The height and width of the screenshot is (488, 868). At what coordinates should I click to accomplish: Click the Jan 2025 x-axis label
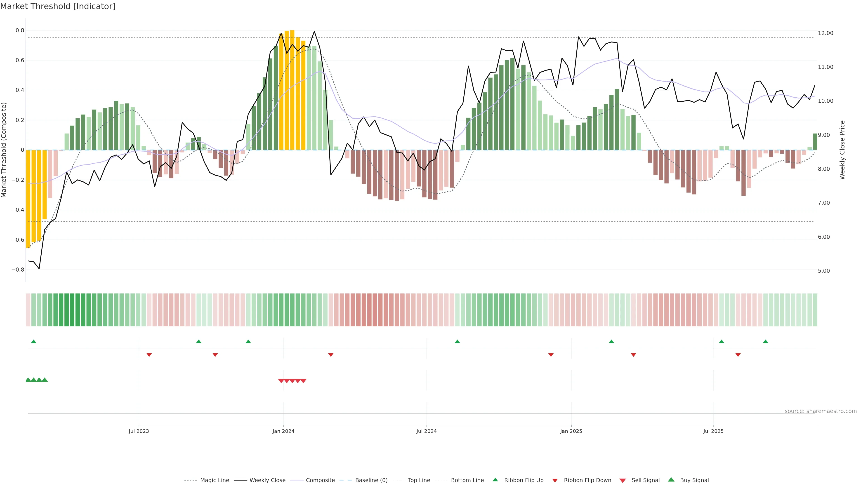tap(571, 431)
